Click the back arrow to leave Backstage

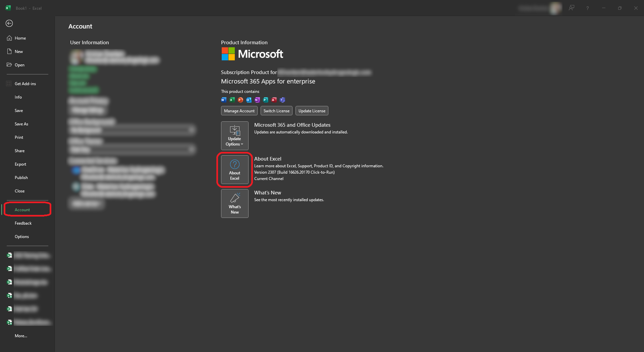(9, 23)
